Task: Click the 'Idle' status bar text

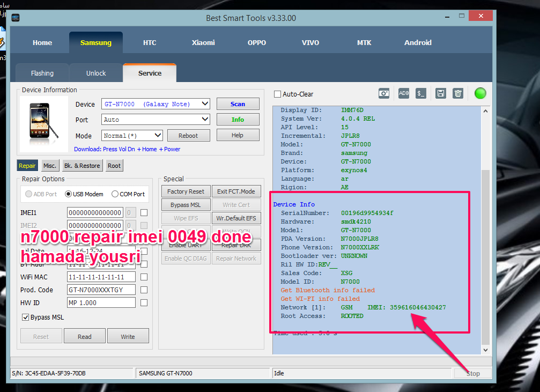Action: [279, 373]
